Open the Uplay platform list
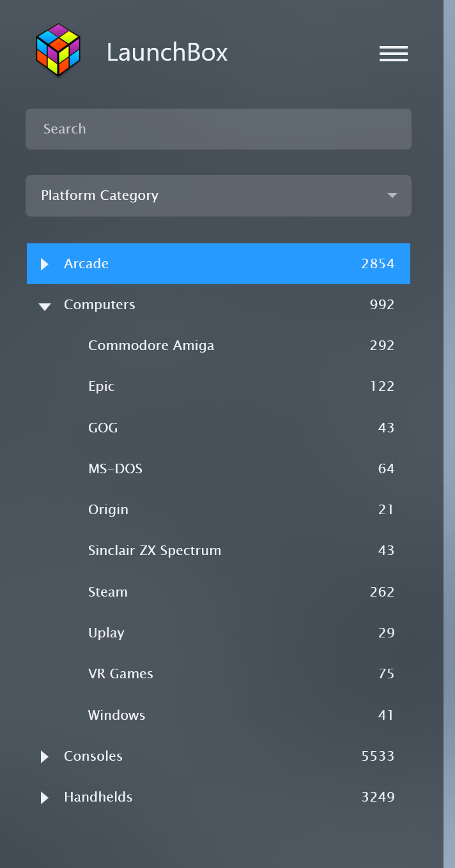Image resolution: width=455 pixels, height=868 pixels. coord(219,633)
